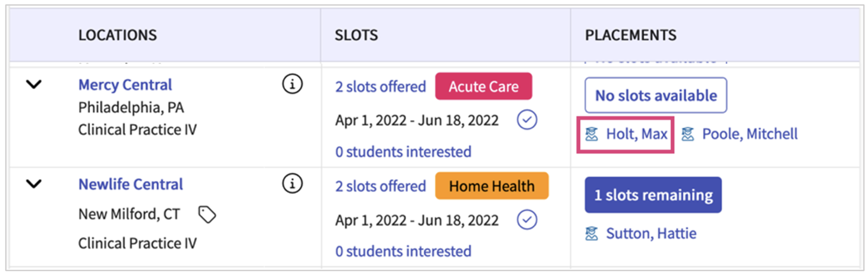Screen dimensions: 868x275
Task: Click the LOCATIONS column header
Action: [x=117, y=35]
